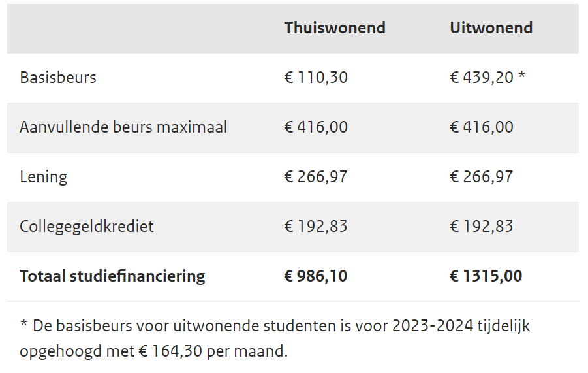This screenshot has height=373, width=588.
Task: Select the Totaal studiefinanciering label
Action: [112, 276]
